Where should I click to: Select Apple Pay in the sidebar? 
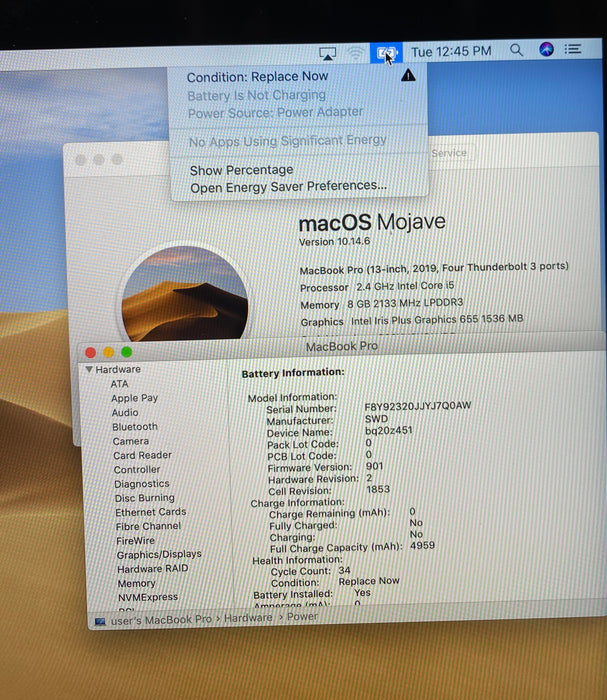[x=134, y=398]
